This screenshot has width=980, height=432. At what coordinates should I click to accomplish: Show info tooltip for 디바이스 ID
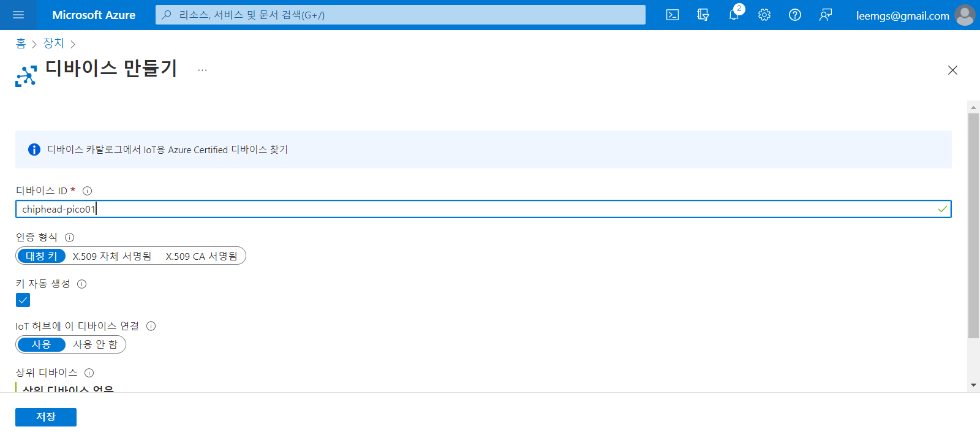pyautogui.click(x=87, y=191)
